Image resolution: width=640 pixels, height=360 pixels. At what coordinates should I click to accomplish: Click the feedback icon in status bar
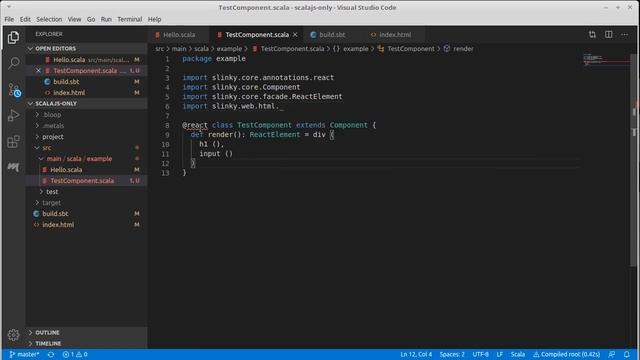pyautogui.click(x=611, y=354)
